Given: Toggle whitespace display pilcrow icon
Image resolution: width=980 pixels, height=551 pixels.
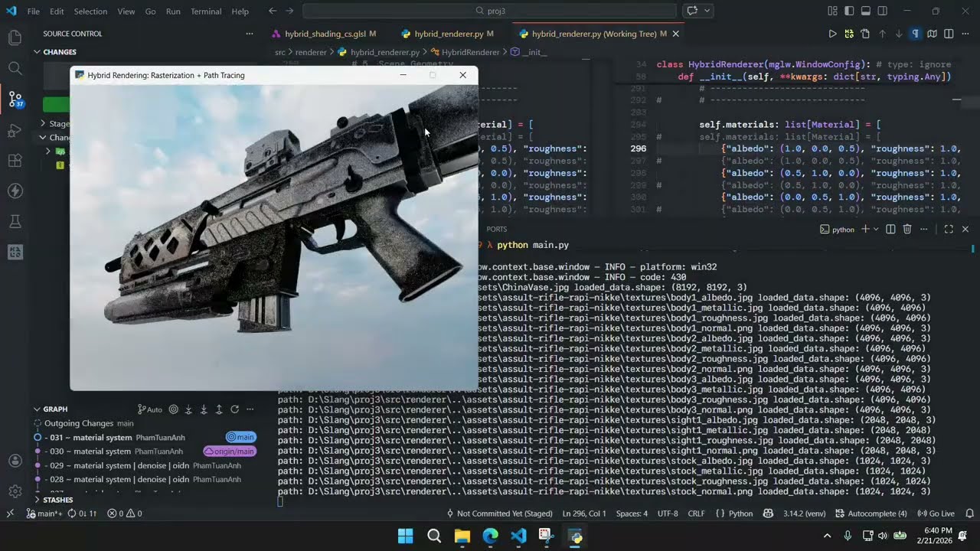Looking at the screenshot, I should click(x=915, y=34).
